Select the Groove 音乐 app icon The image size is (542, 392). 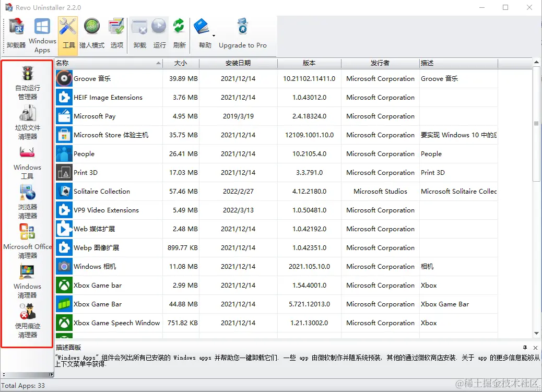[64, 78]
